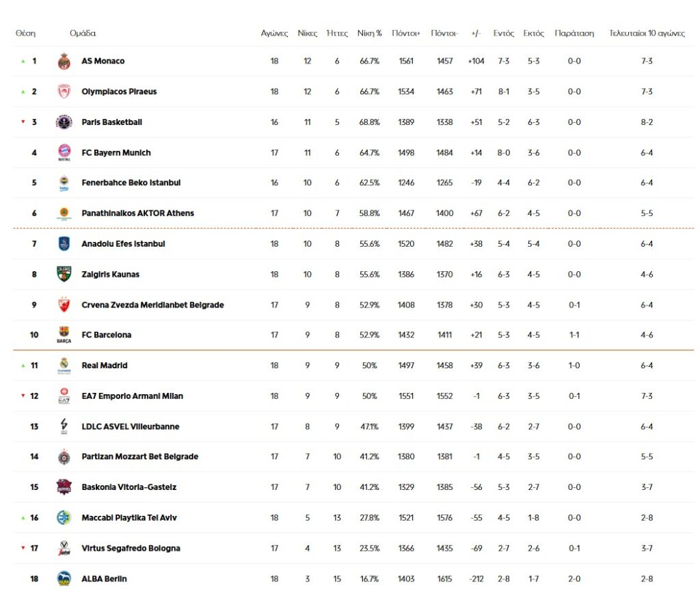Click the AS Monaco team logo
Image resolution: width=700 pixels, height=589 pixels.
pos(64,61)
